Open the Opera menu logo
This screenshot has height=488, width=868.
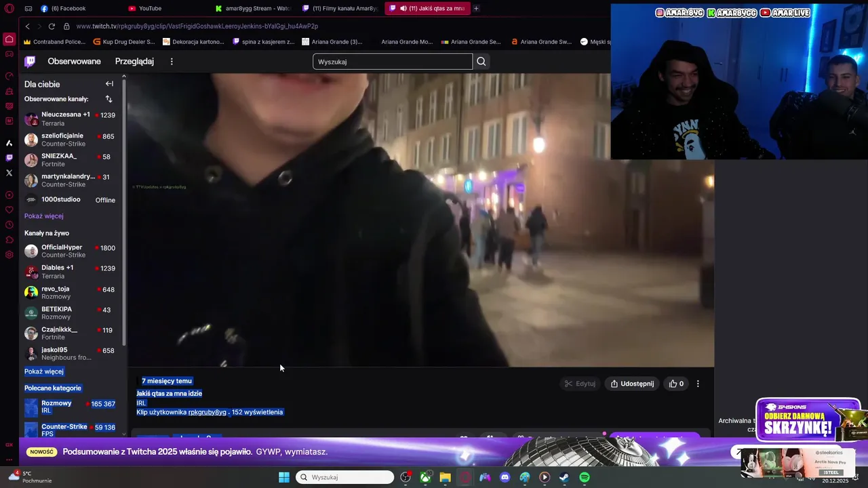(9, 8)
